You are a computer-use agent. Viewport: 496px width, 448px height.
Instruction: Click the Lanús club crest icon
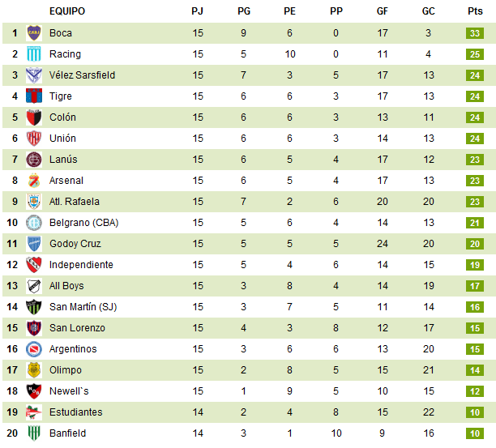[34, 160]
